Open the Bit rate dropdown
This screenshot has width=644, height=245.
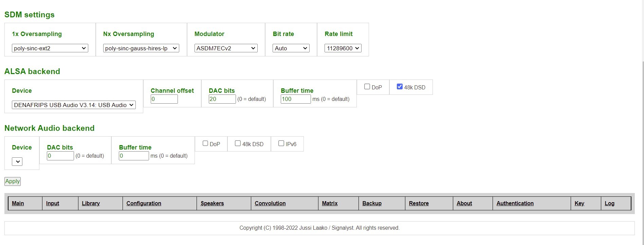click(291, 48)
